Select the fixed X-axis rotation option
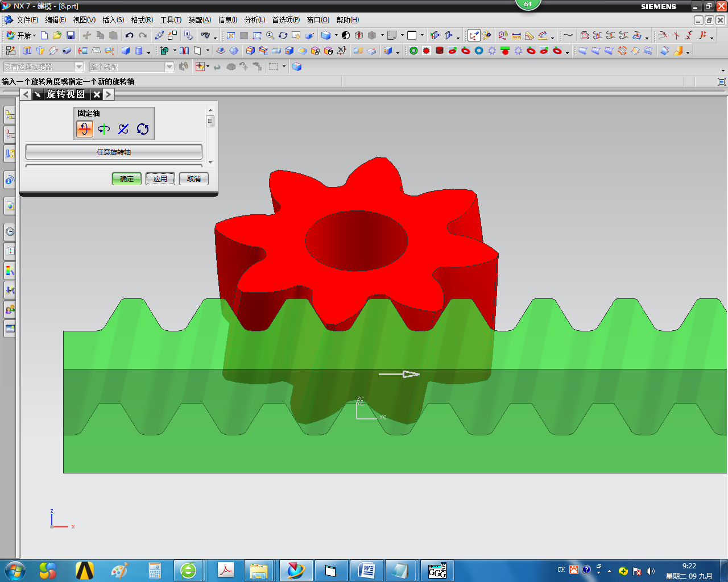Screen dimensions: 728x582 click(x=84, y=129)
